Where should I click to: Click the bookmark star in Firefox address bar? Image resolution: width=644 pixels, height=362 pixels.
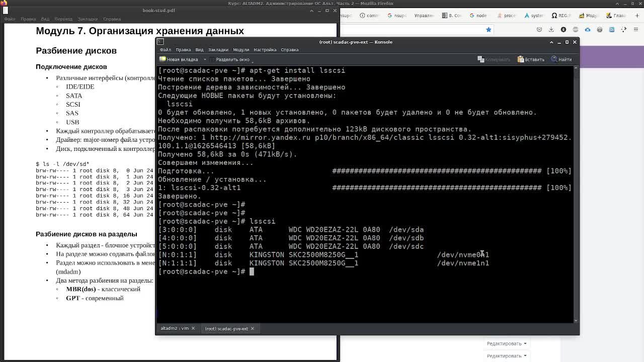point(488,30)
